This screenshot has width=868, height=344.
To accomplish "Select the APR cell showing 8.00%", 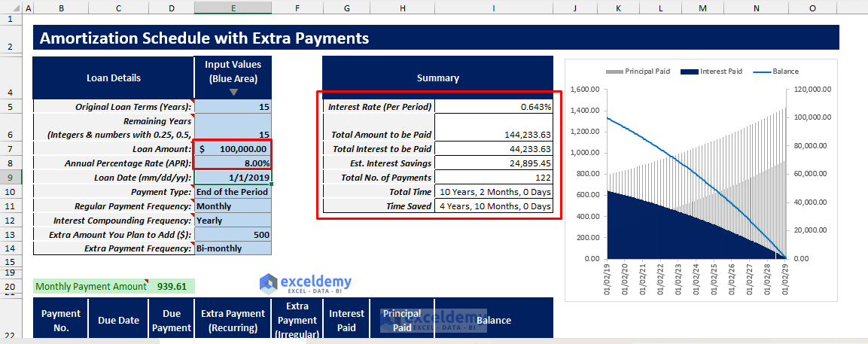I will [x=233, y=163].
